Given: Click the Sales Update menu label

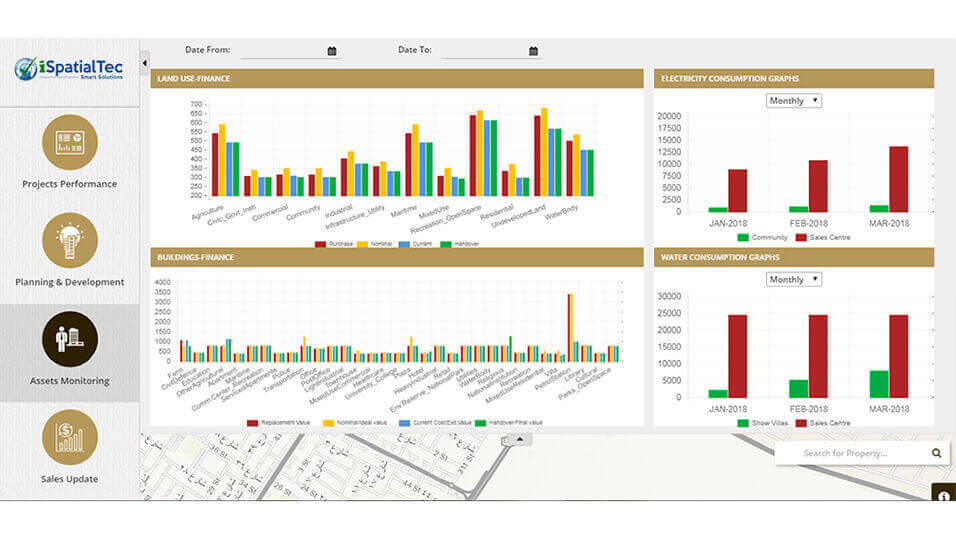Looking at the screenshot, I should 70,479.
